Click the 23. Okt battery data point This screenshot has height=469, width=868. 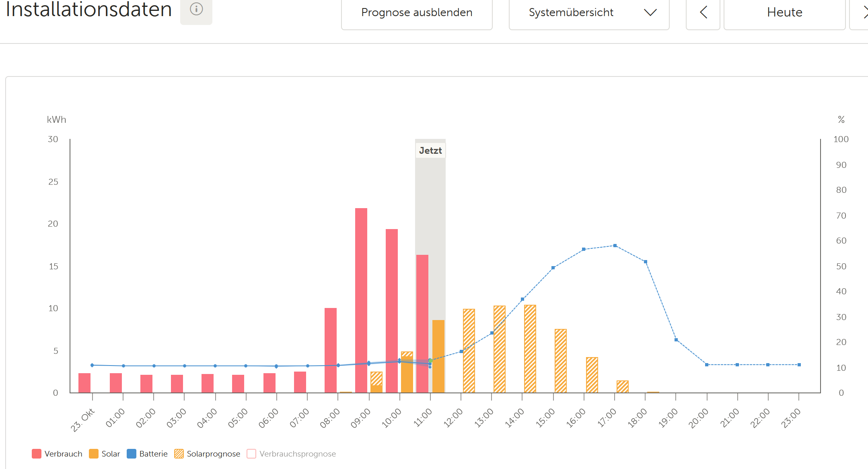92,365
